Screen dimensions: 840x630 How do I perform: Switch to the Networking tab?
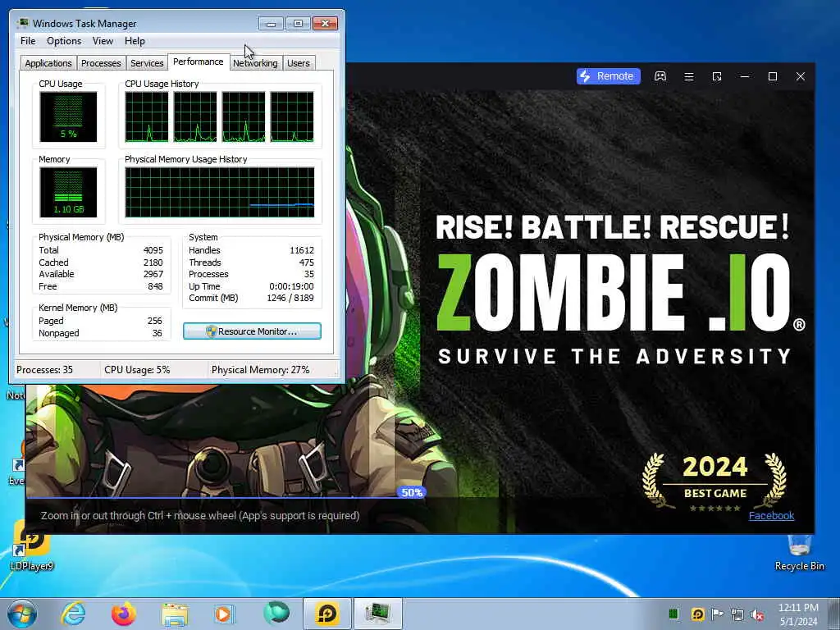256,63
